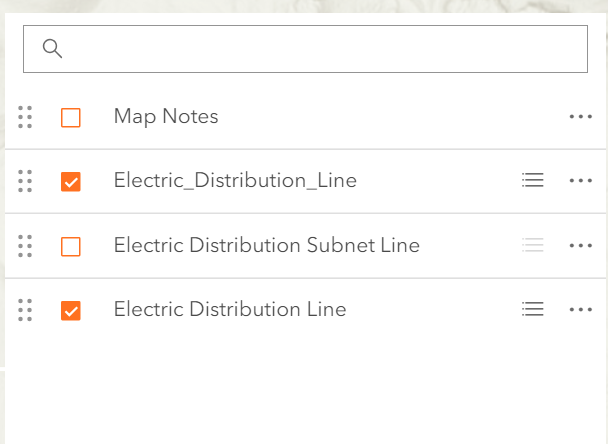
Task: Uncheck the Electric_Distribution_Line (underscored) layer checkbox
Action: click(x=71, y=182)
